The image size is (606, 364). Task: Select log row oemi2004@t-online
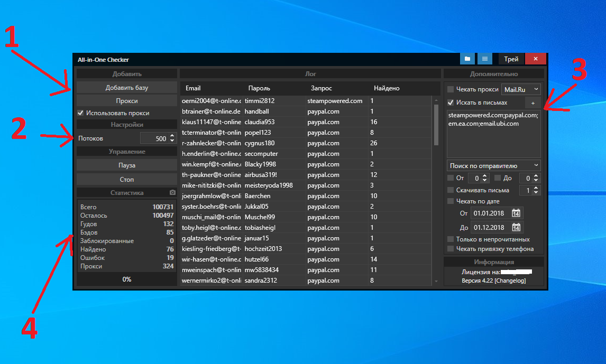click(306, 101)
